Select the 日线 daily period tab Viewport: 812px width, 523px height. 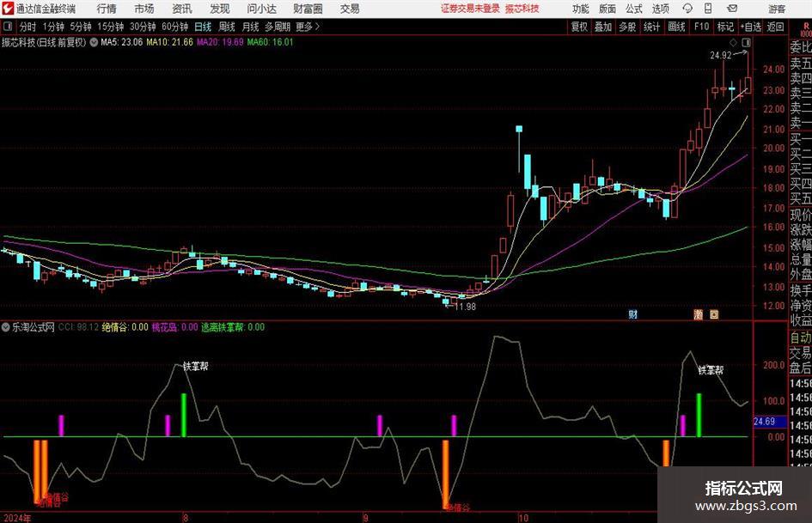(x=203, y=27)
